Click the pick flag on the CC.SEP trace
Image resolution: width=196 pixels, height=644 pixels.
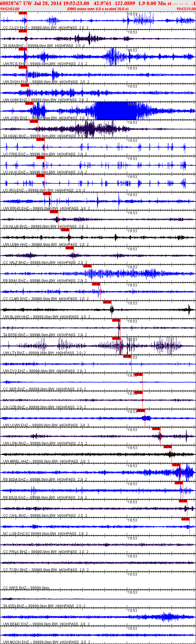139,374
